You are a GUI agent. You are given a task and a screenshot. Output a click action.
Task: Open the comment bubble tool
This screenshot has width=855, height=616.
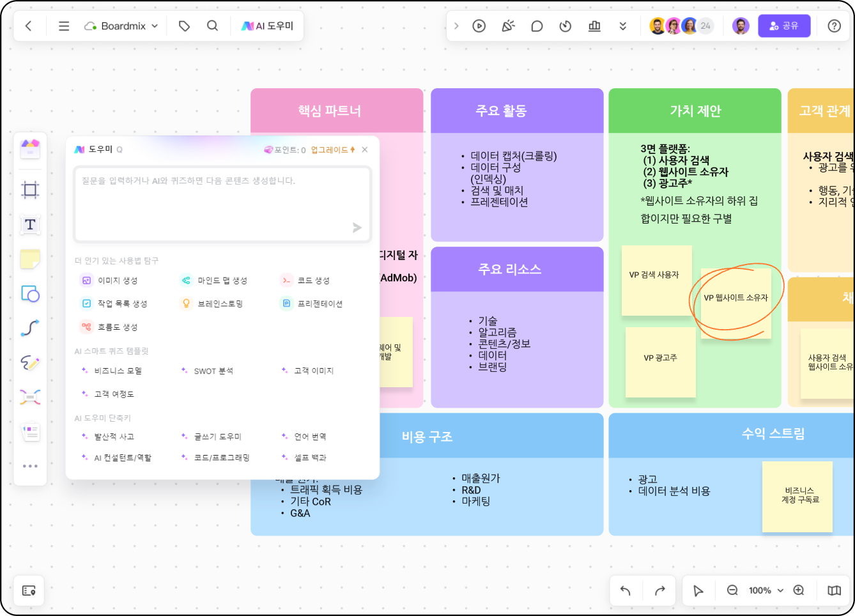pos(537,26)
